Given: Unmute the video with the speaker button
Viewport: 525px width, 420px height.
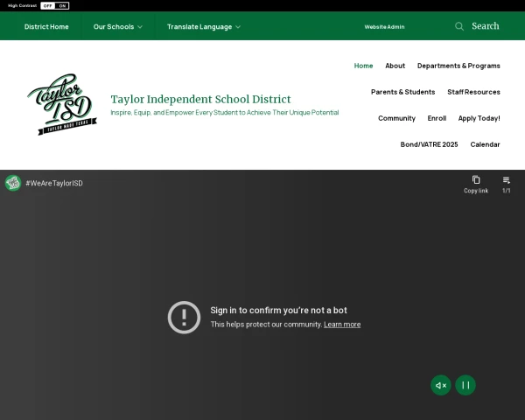Looking at the screenshot, I should (x=441, y=385).
